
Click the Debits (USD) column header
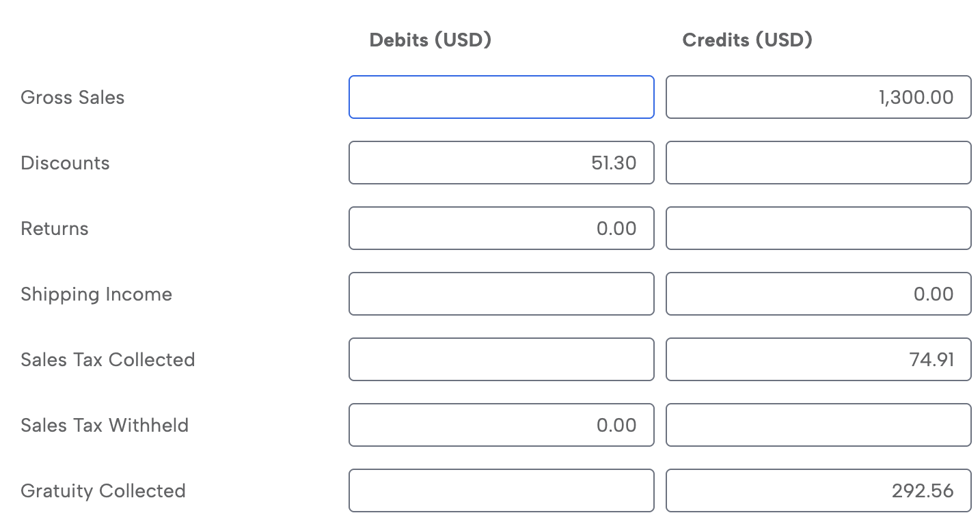click(x=430, y=40)
